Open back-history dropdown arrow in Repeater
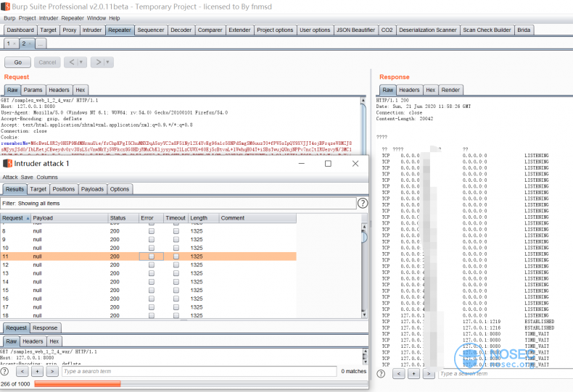Viewport: 573px width, 392px height. [x=82, y=62]
